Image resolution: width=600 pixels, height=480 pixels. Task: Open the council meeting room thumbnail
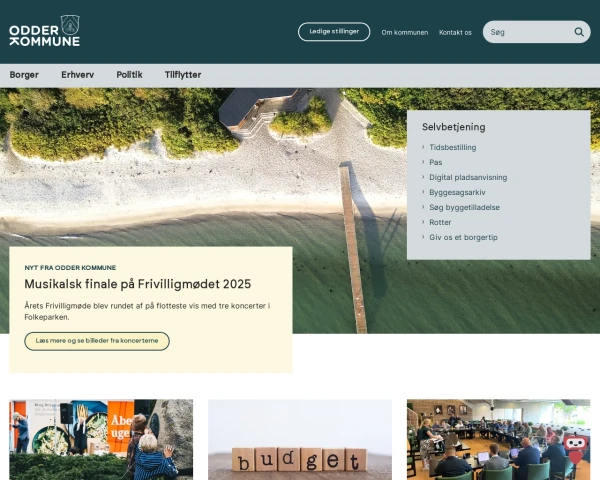coord(499,440)
